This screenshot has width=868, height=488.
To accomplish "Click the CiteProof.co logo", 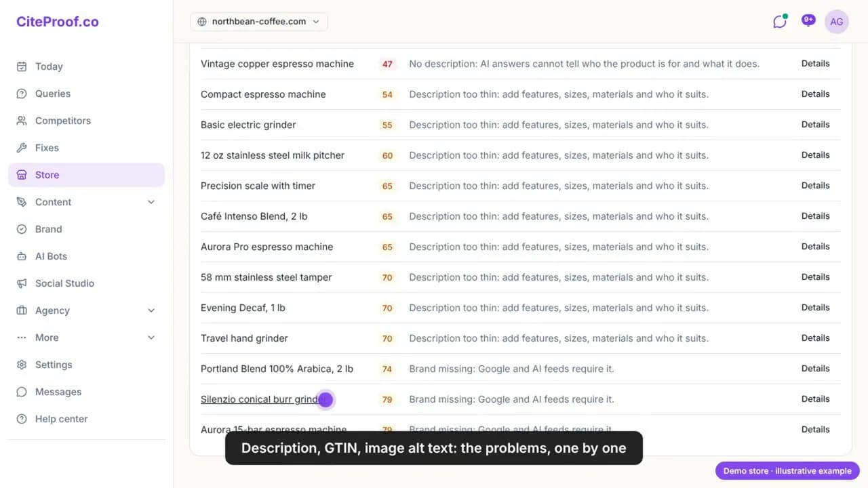I will [58, 22].
